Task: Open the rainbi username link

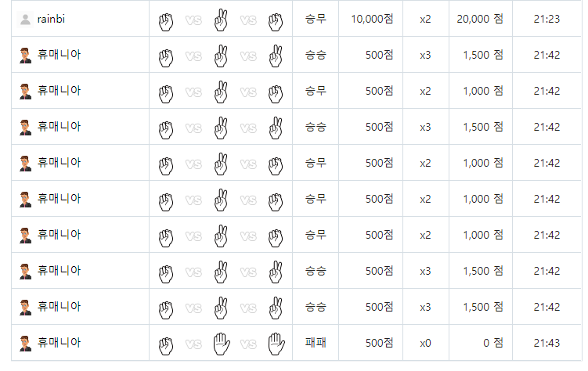Action: pos(51,19)
